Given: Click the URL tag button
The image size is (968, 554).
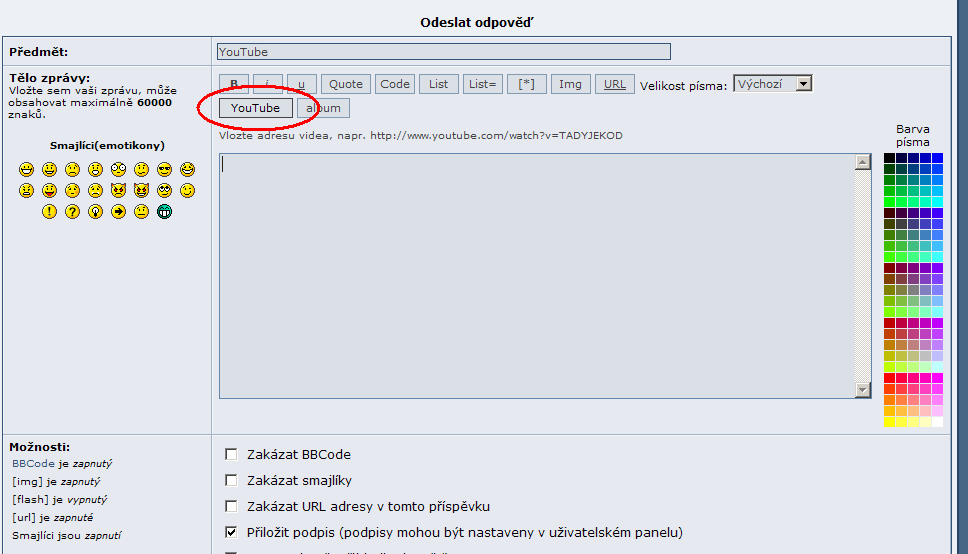Looking at the screenshot, I should pyautogui.click(x=615, y=84).
